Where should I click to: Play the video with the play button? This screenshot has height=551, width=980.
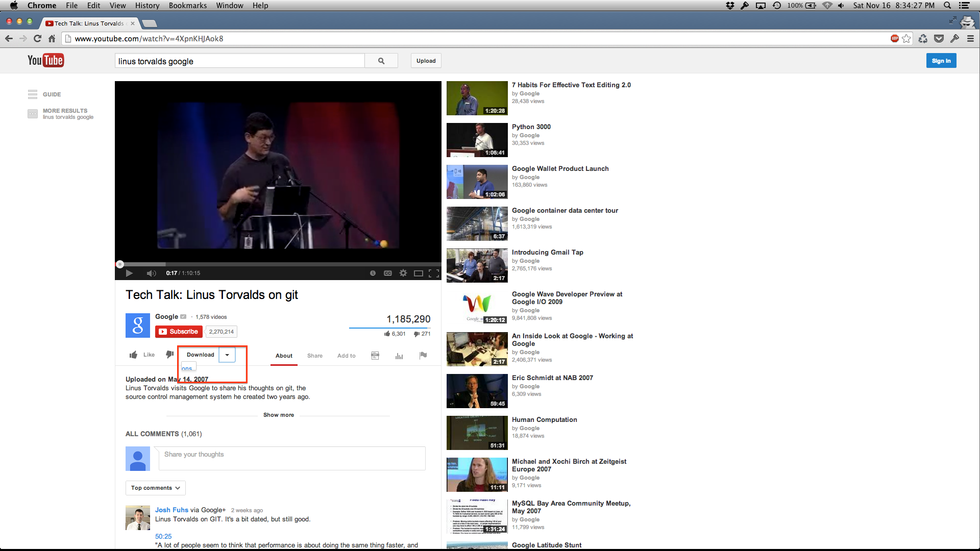(129, 273)
